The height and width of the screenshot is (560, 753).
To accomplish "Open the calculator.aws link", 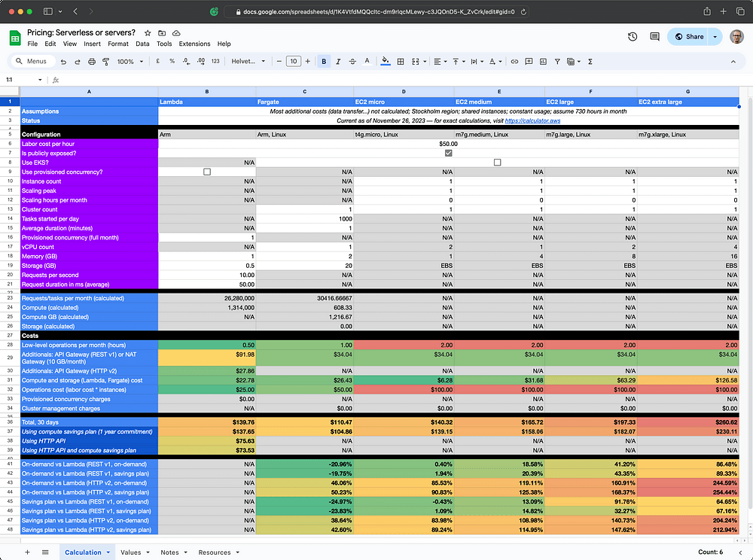I will tap(532, 120).
